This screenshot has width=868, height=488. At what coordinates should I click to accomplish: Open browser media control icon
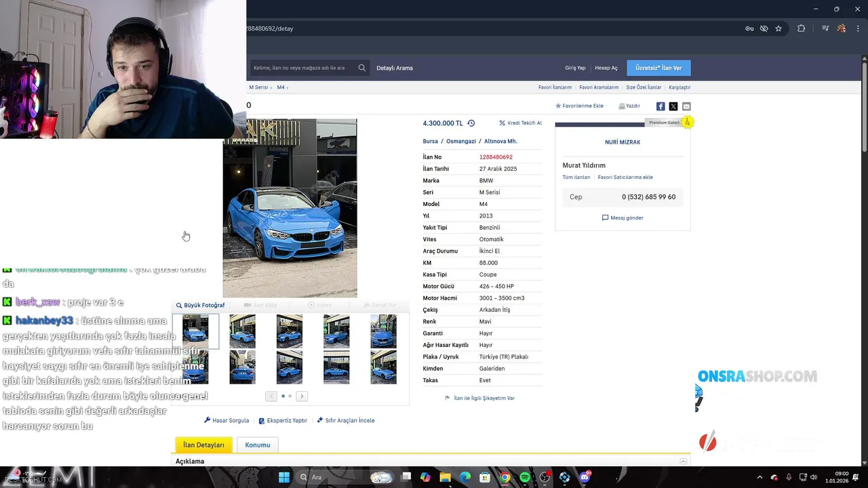(825, 28)
